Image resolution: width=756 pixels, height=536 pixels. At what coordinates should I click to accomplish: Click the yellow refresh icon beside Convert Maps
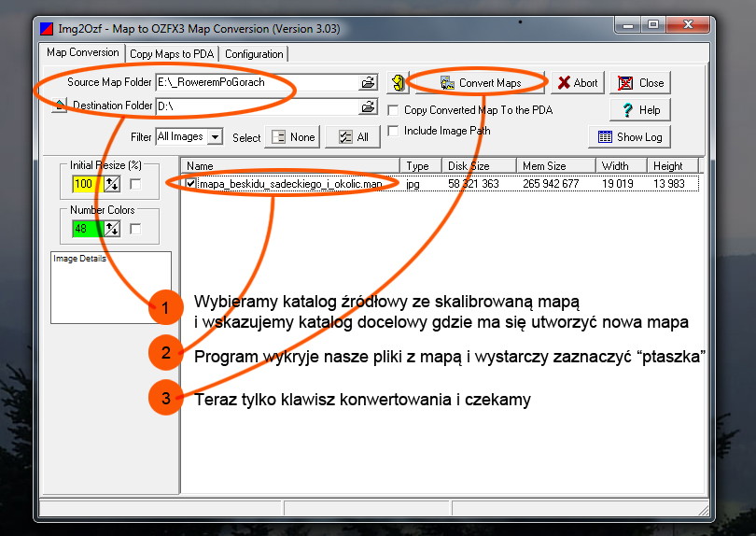(x=398, y=82)
